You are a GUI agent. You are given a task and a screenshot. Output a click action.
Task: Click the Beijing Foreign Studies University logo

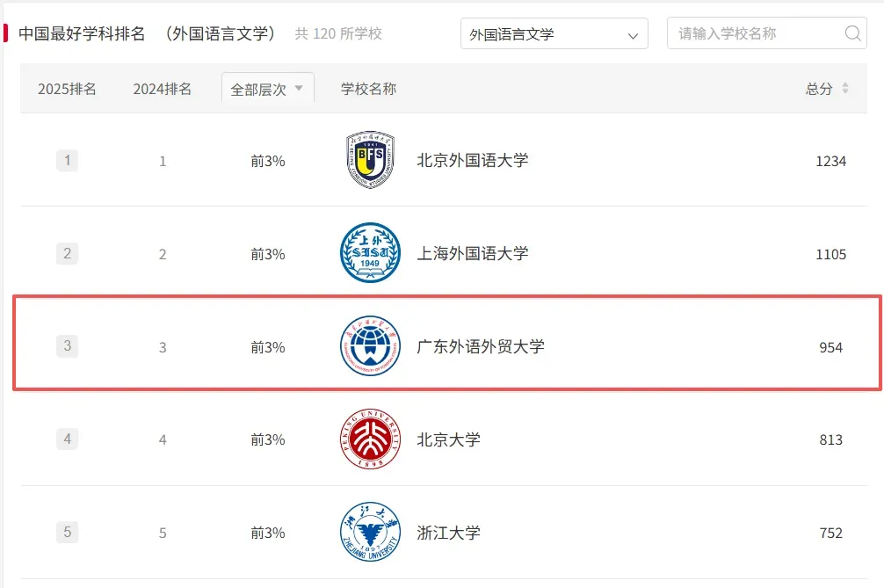click(x=370, y=161)
